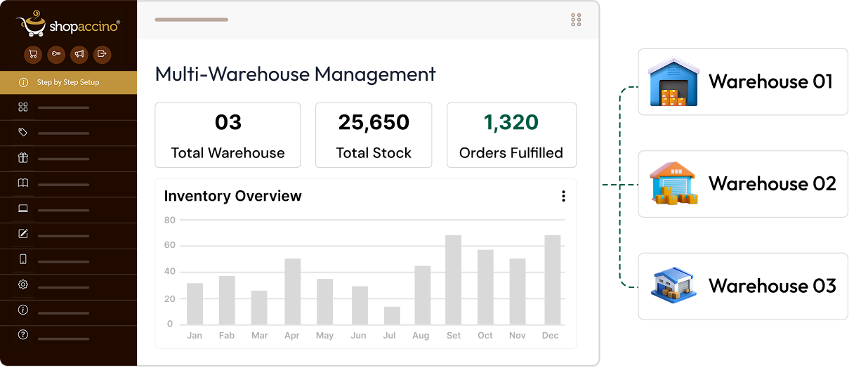Click the Warehouse 01 blue building icon
The image size is (868, 368).
pos(673,82)
